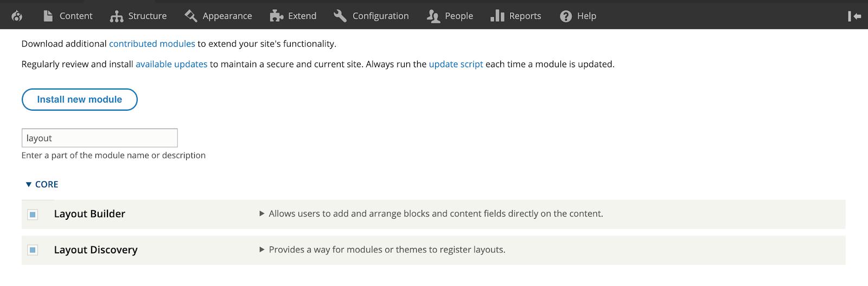Screen dimensions: 868x286
Task: Click the Content page icon
Action: (48, 16)
